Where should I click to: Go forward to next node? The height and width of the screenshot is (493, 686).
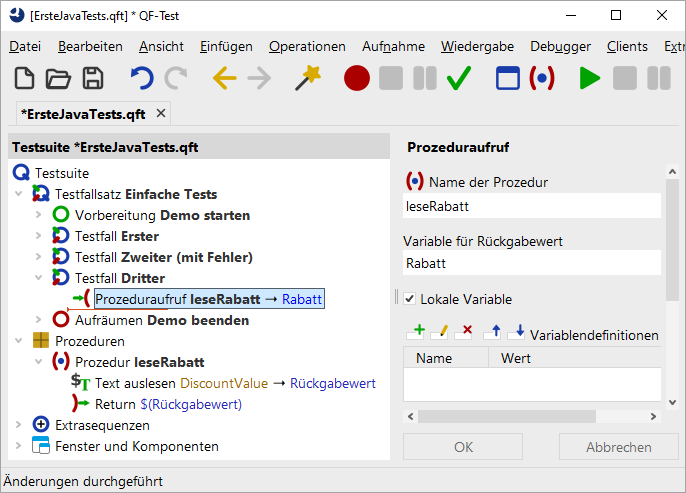[259, 79]
